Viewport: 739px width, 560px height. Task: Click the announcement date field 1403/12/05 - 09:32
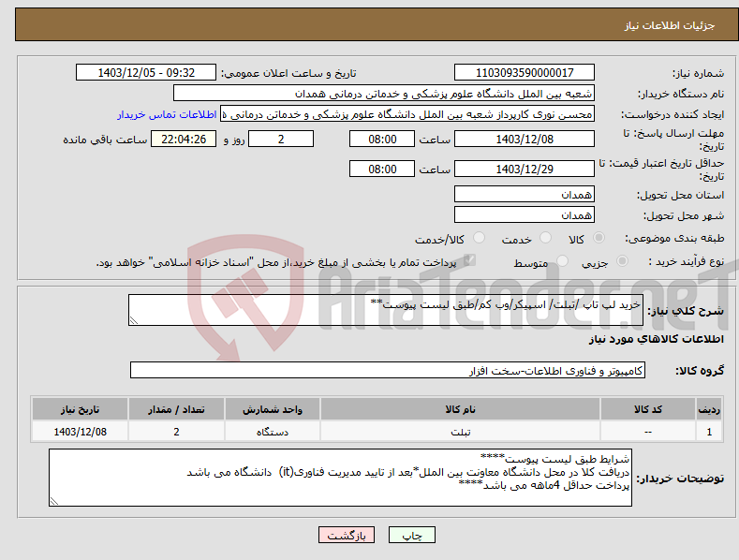[146, 73]
